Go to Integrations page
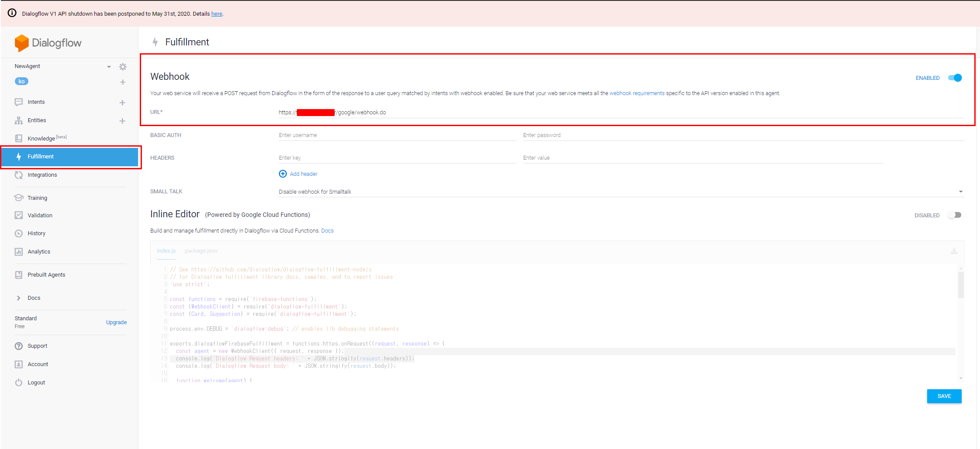 42,175
